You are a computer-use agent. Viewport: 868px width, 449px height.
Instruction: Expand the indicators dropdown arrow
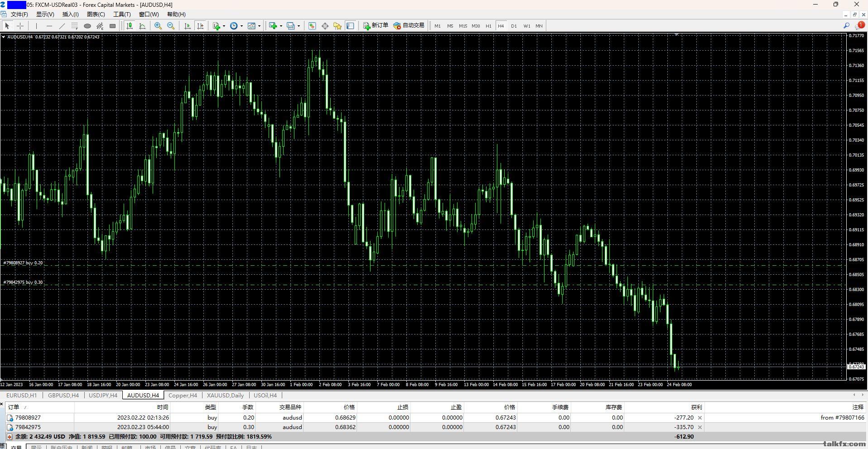click(224, 26)
